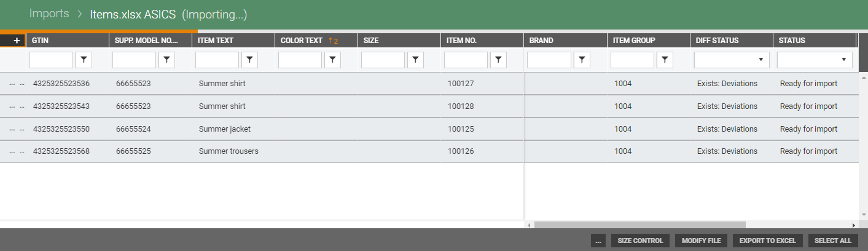868x251 pixels.
Task: Open the filter icon for the GTIN column
Action: 84,60
